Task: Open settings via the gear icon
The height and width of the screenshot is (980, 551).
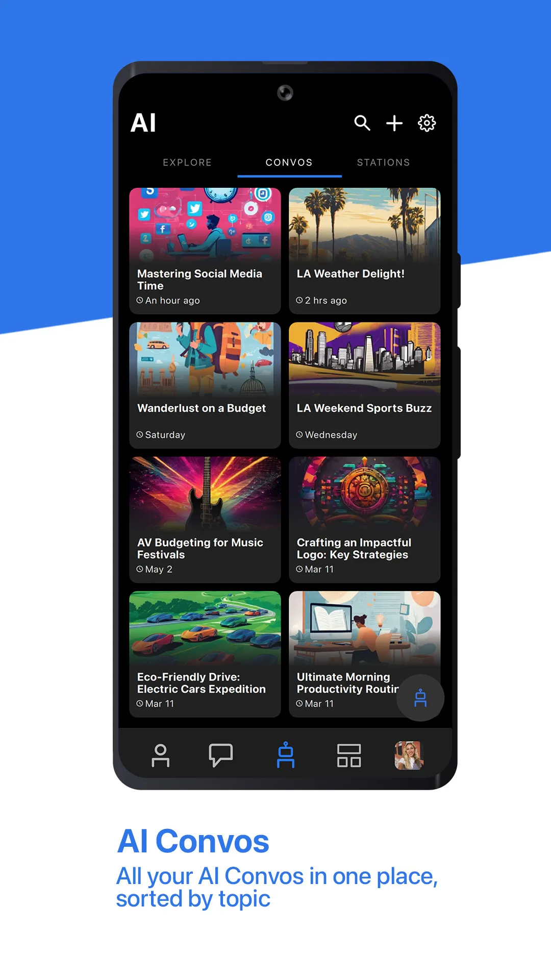Action: click(427, 123)
